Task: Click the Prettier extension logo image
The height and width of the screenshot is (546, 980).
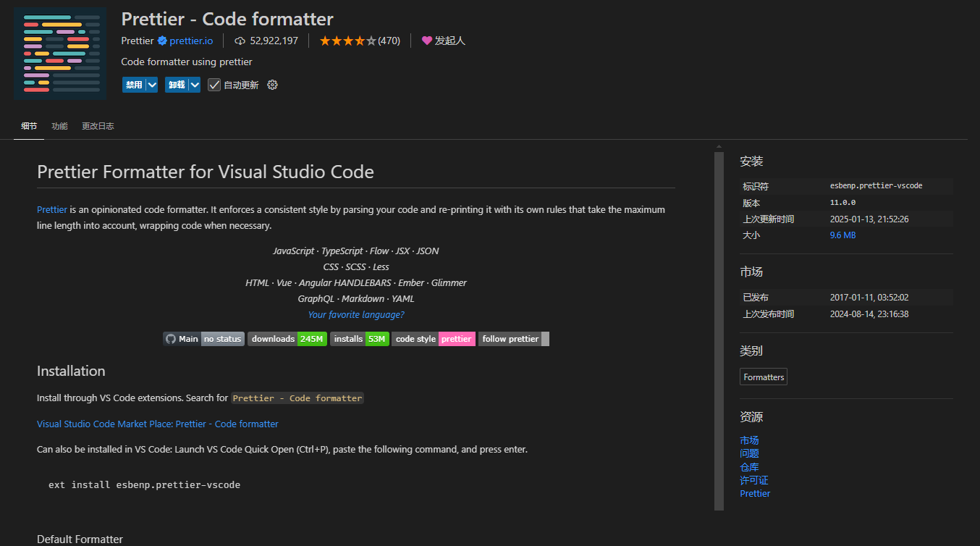Action: click(60, 54)
